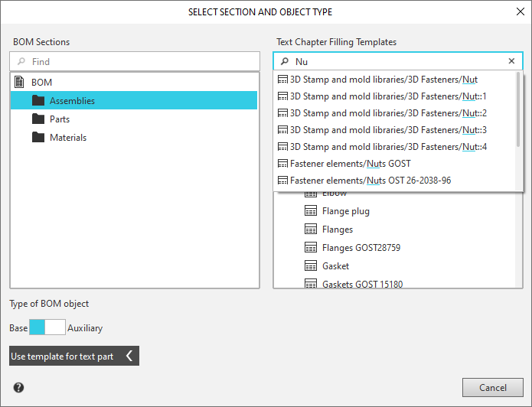This screenshot has height=407, width=532.
Task: Click the Materials folder icon
Action: (x=38, y=138)
